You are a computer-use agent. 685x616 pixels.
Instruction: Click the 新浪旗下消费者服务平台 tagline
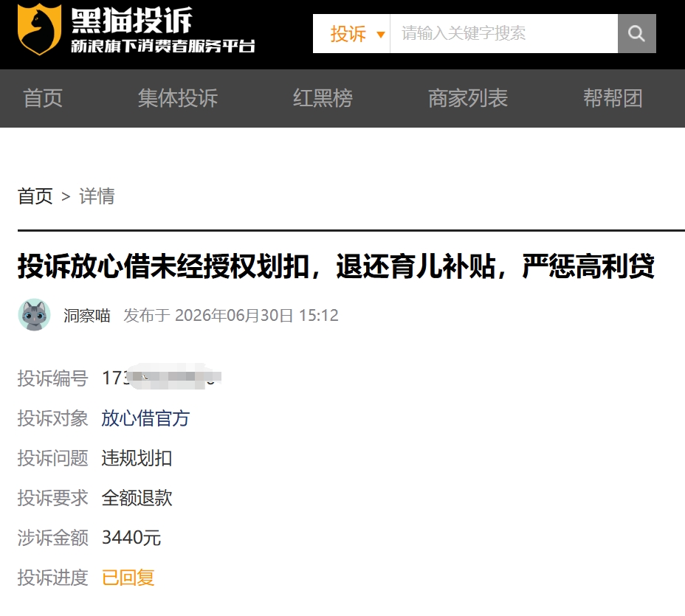coord(163,46)
